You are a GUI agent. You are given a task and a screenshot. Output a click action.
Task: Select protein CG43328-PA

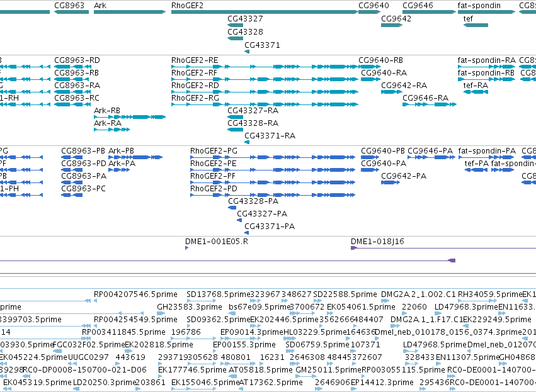point(253,201)
